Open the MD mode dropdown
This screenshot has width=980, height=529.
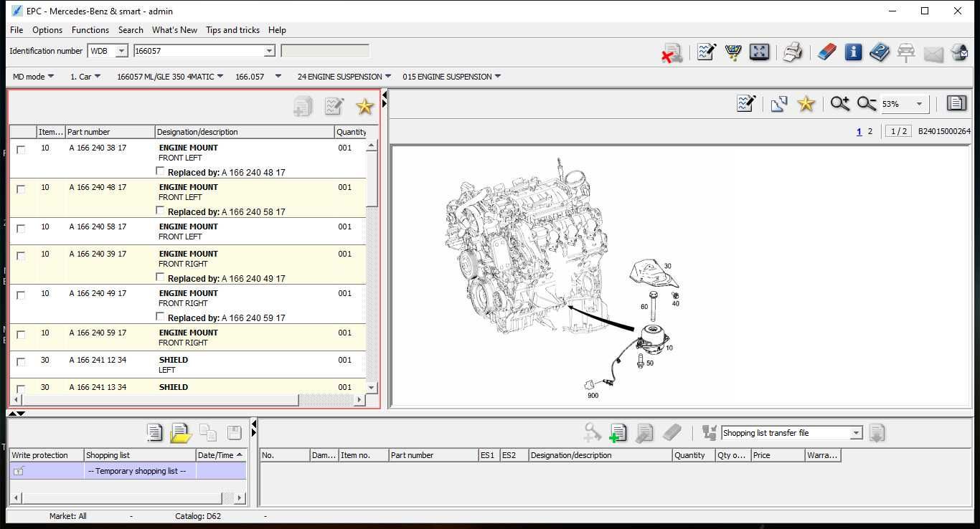tap(34, 77)
